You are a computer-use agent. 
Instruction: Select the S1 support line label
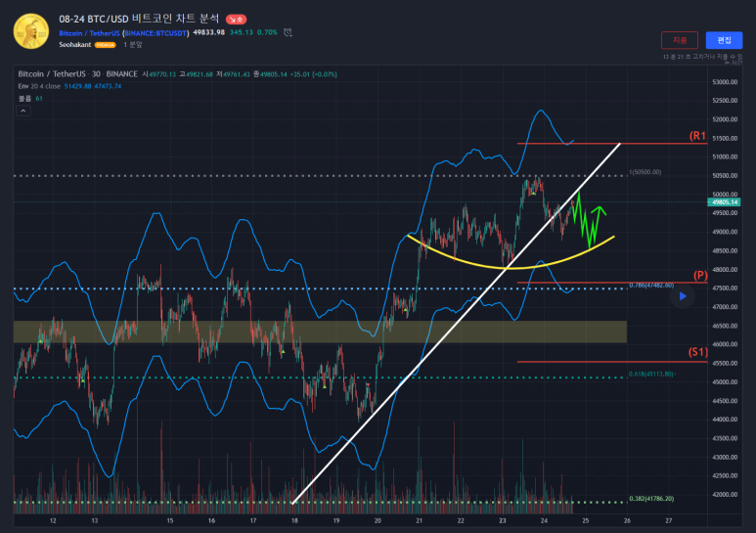point(698,352)
